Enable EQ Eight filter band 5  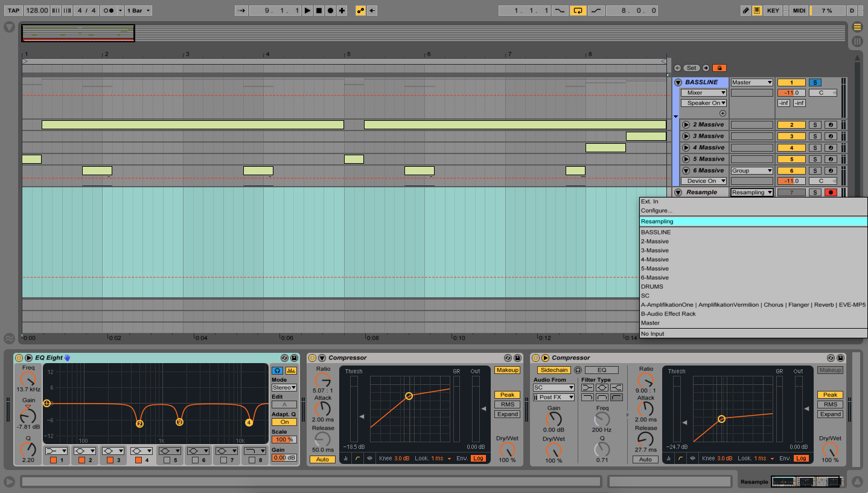pyautogui.click(x=167, y=460)
